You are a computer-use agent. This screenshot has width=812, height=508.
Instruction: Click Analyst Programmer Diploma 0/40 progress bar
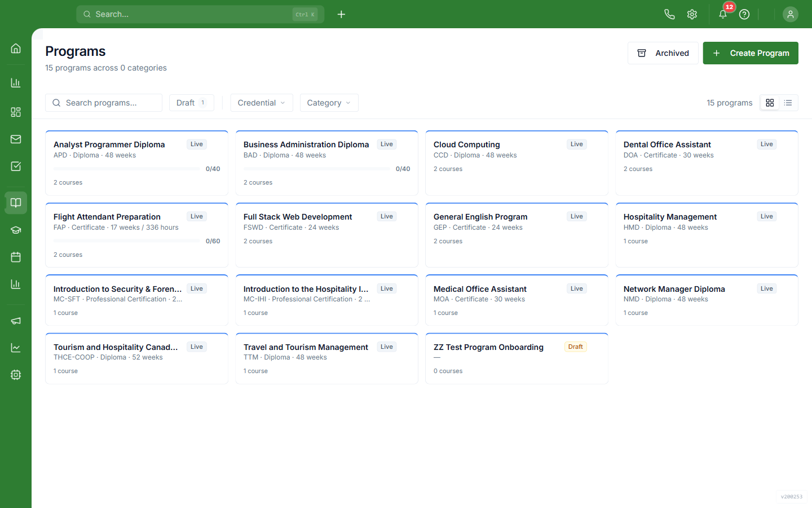pos(126,169)
